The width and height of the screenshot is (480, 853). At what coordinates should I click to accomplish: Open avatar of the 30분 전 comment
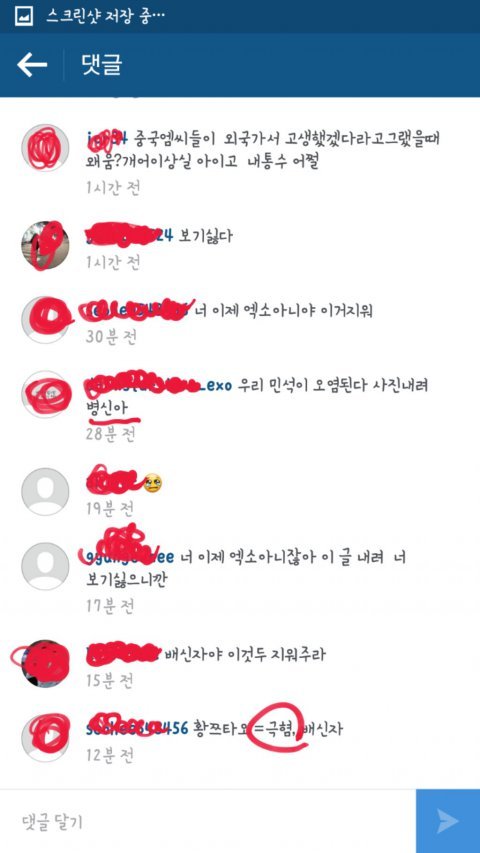pos(45,320)
